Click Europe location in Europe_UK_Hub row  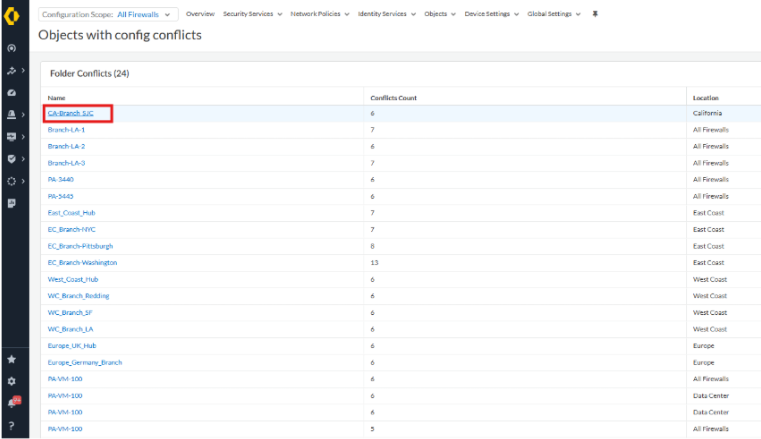coord(703,346)
